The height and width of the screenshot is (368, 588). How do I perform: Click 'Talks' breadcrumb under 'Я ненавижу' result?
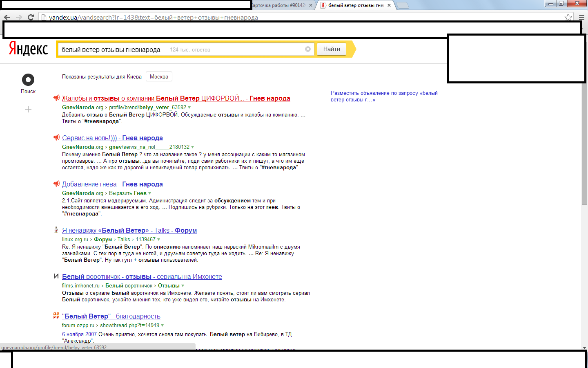tap(124, 239)
